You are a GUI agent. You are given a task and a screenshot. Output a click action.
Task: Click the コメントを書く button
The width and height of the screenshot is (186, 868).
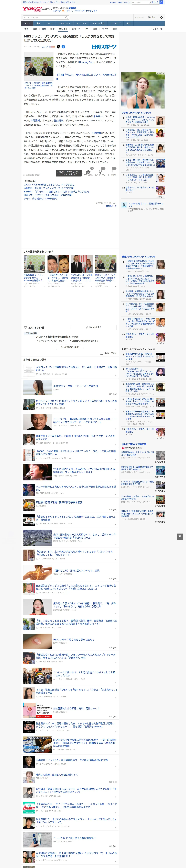click(93, 327)
